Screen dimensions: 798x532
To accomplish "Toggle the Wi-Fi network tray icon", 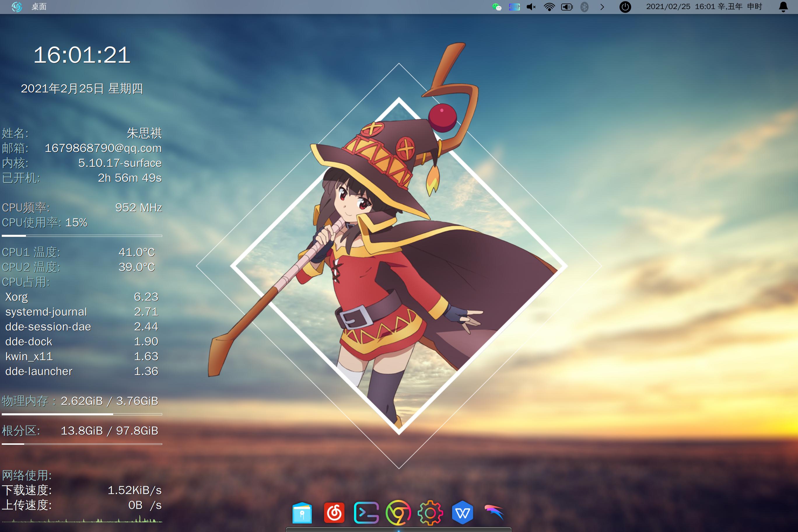I will pos(549,7).
